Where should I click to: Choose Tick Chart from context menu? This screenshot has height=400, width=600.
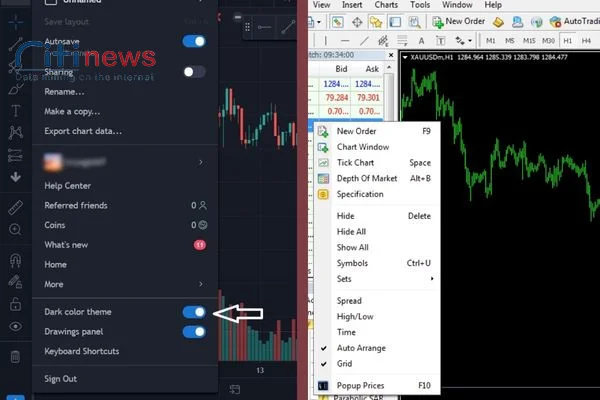click(x=377, y=163)
